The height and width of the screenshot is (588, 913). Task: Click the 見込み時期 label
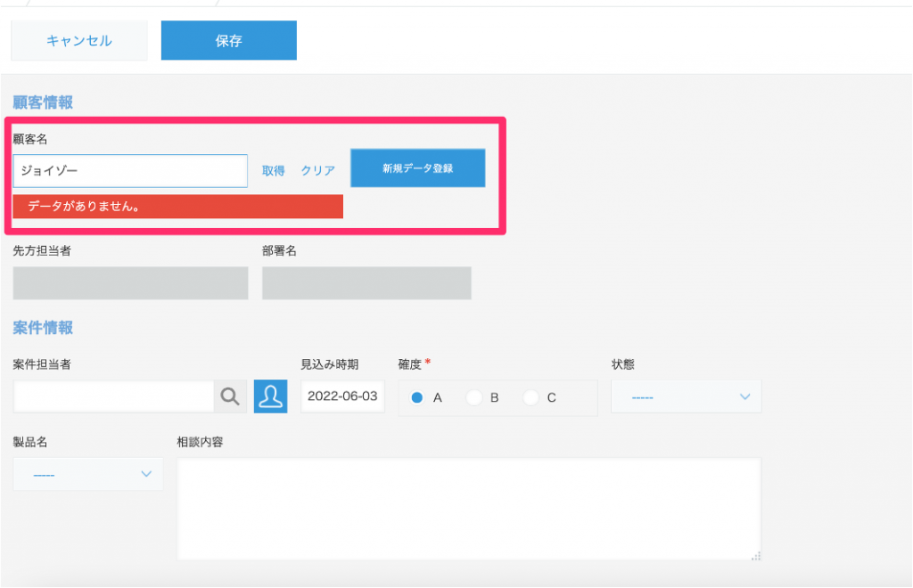330,364
